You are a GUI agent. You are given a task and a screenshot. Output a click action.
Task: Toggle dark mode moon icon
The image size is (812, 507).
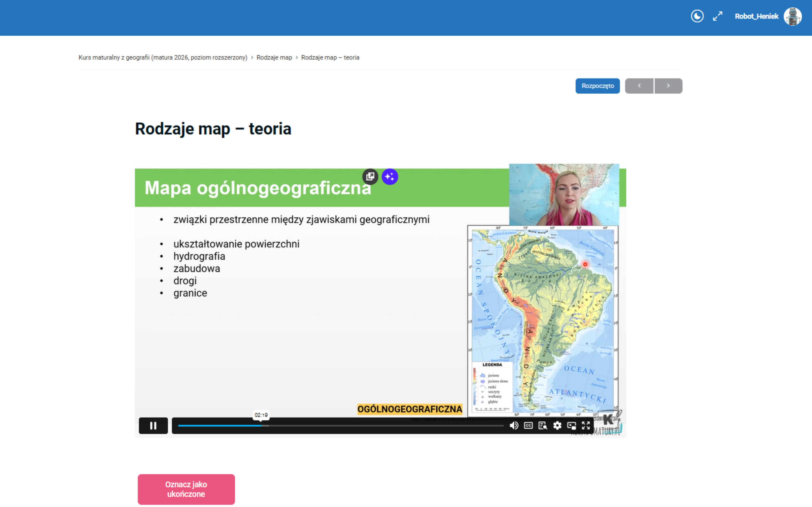[x=697, y=16]
